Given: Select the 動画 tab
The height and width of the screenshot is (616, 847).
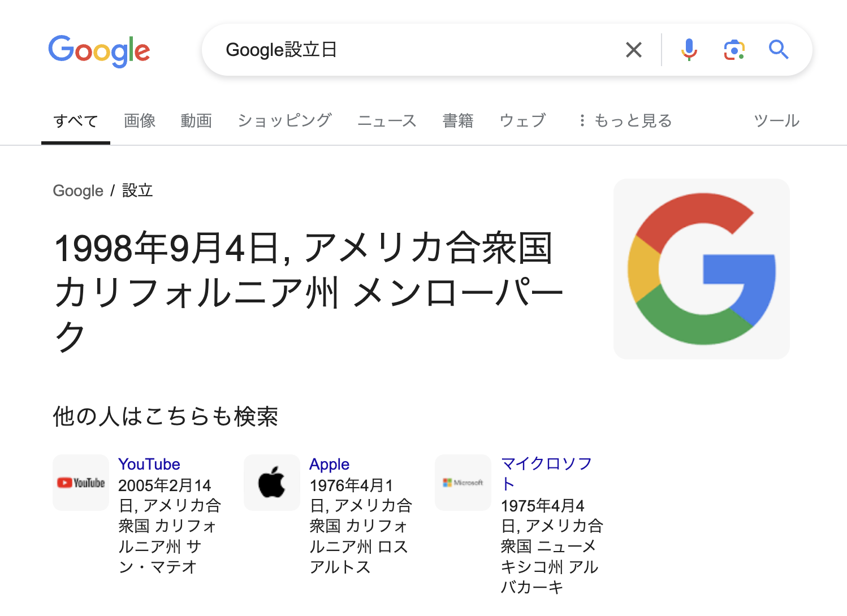Looking at the screenshot, I should (196, 120).
